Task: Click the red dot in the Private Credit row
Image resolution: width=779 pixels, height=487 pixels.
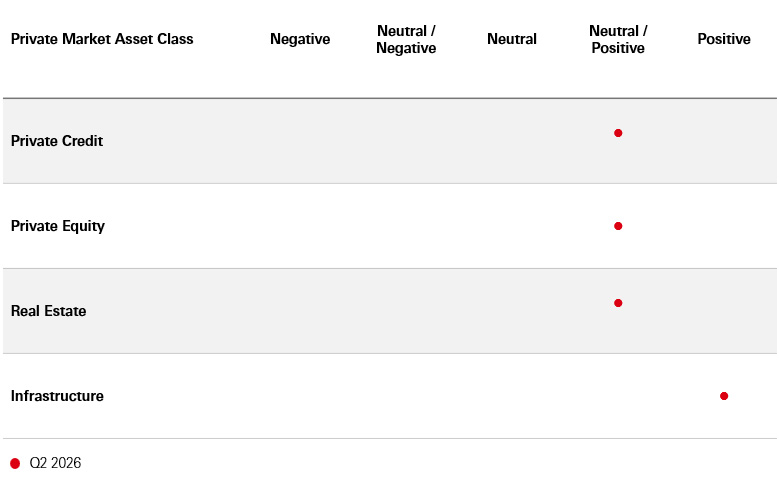Action: click(x=618, y=133)
